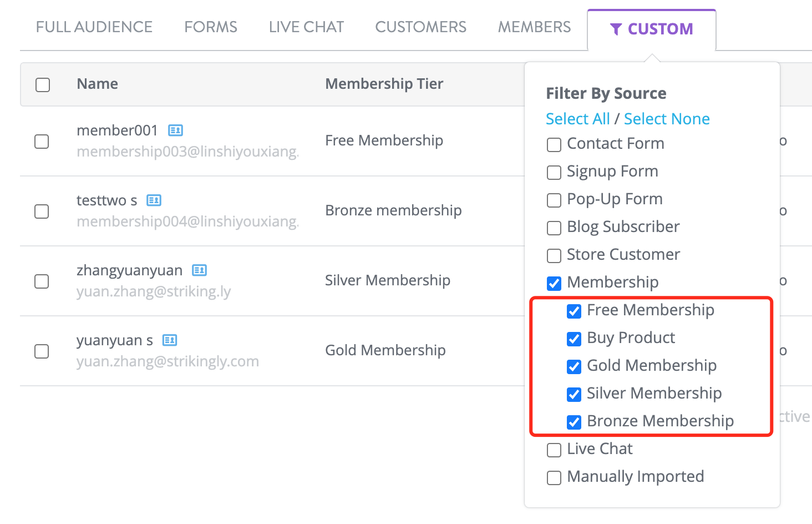
Task: Uncheck the Membership filter checkbox
Action: tap(554, 283)
